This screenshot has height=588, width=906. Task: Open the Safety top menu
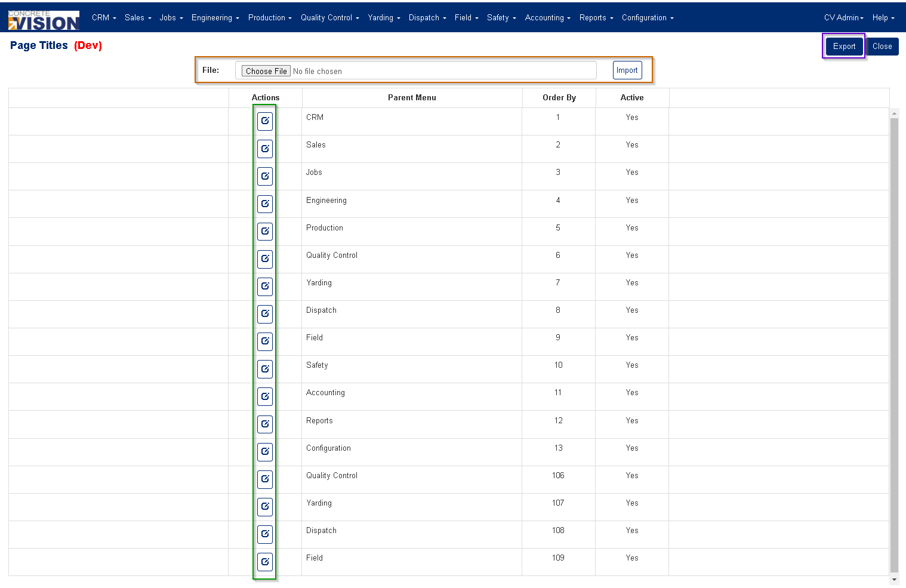click(501, 18)
